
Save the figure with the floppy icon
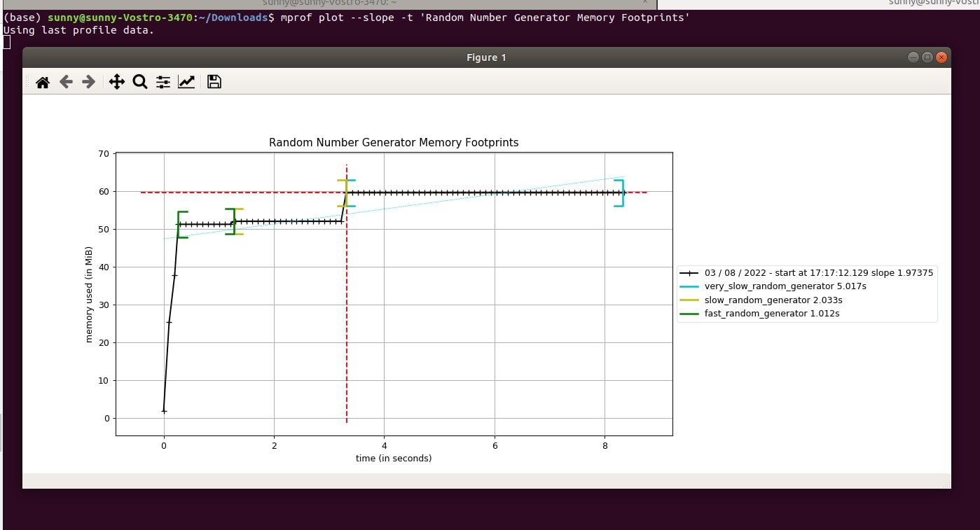[214, 82]
